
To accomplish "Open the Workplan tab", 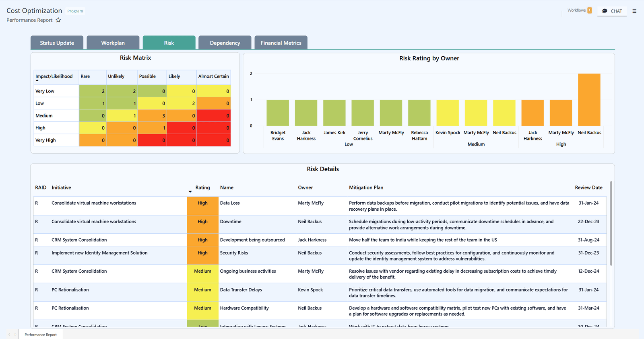I will pyautogui.click(x=113, y=43).
